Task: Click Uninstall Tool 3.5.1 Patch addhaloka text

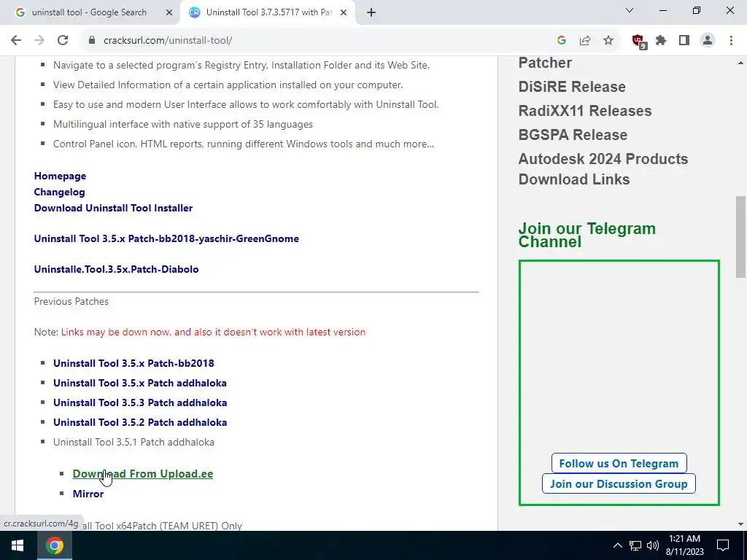Action: (x=134, y=442)
